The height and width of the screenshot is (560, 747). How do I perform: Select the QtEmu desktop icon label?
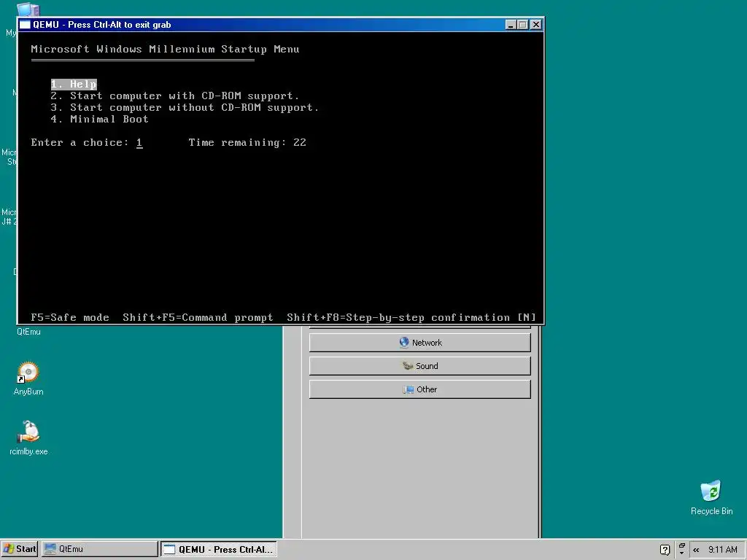[x=28, y=332]
